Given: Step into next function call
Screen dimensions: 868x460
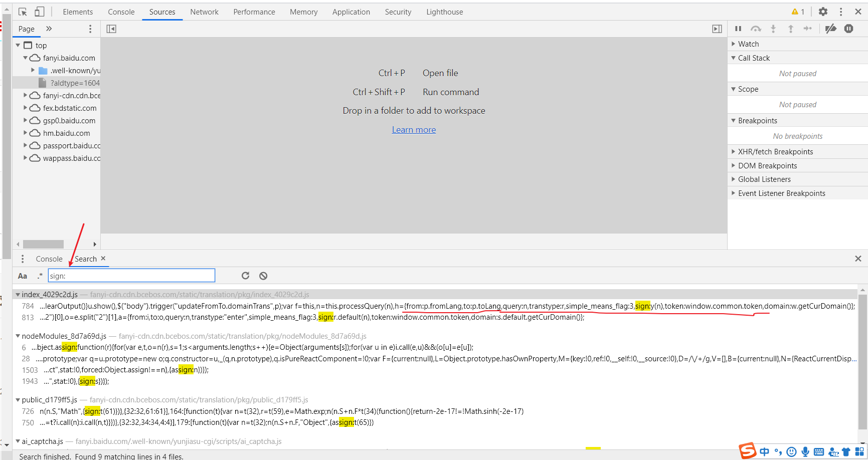Looking at the screenshot, I should point(773,29).
